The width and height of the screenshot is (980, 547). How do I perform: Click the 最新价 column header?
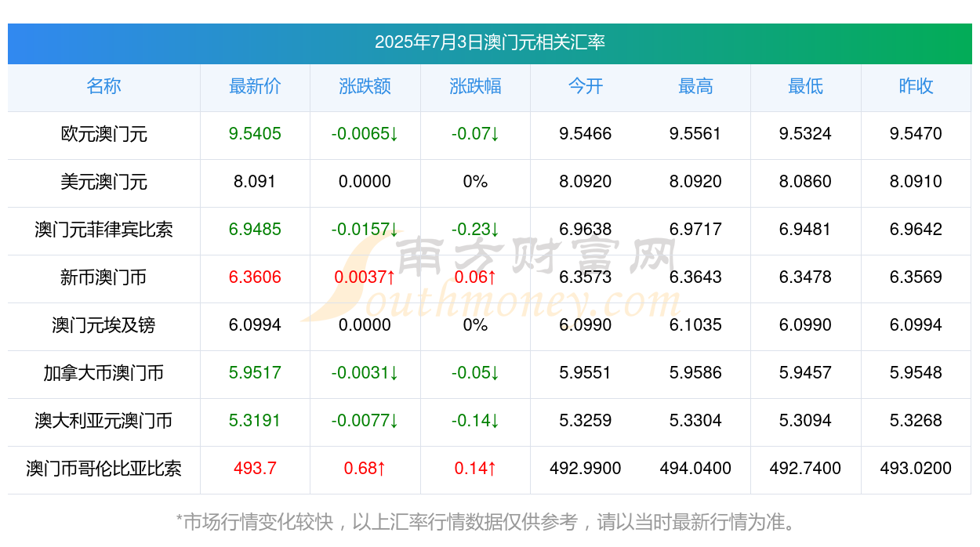tap(255, 86)
